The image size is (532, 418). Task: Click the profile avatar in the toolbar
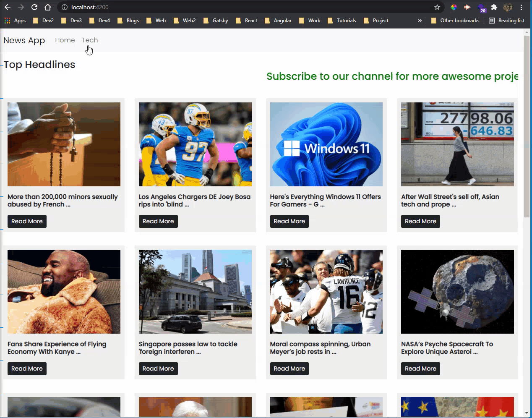(x=508, y=7)
